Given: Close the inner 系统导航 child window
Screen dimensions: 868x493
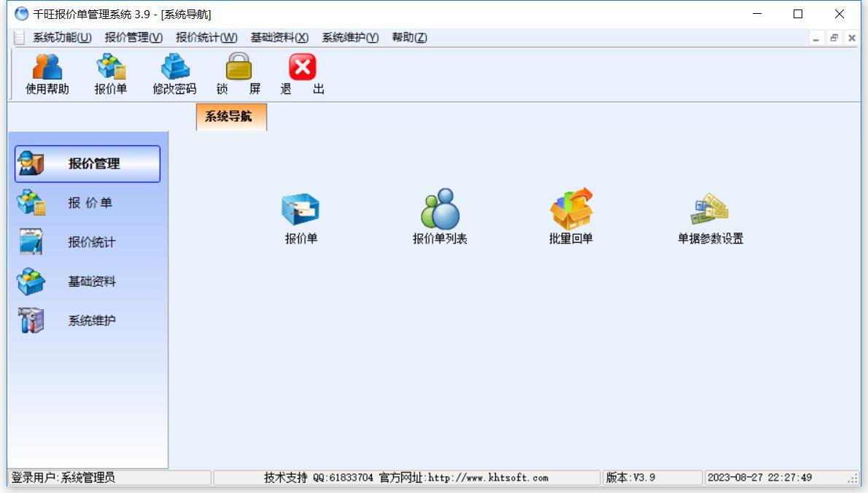Looking at the screenshot, I should [852, 38].
